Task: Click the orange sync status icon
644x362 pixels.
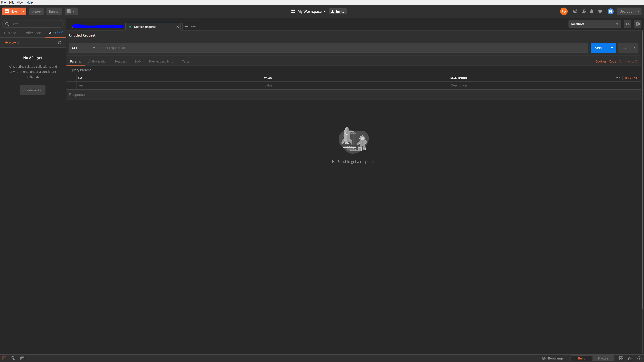Action: click(x=563, y=11)
